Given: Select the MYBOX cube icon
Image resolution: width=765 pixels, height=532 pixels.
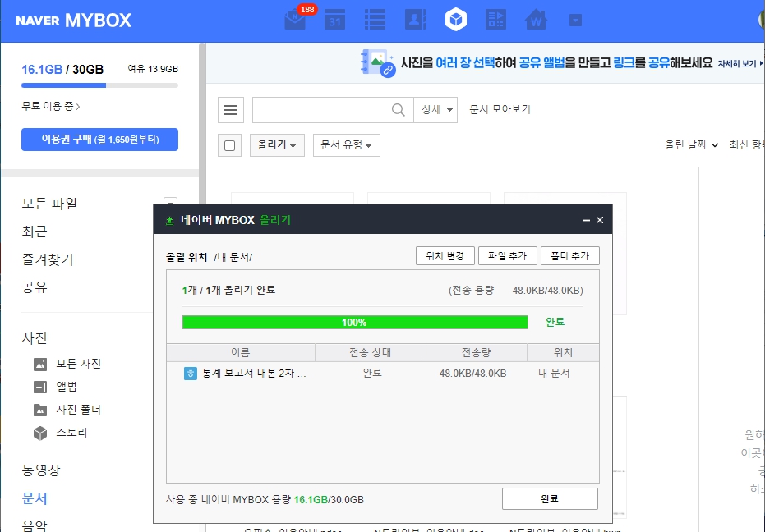Looking at the screenshot, I should click(456, 18).
